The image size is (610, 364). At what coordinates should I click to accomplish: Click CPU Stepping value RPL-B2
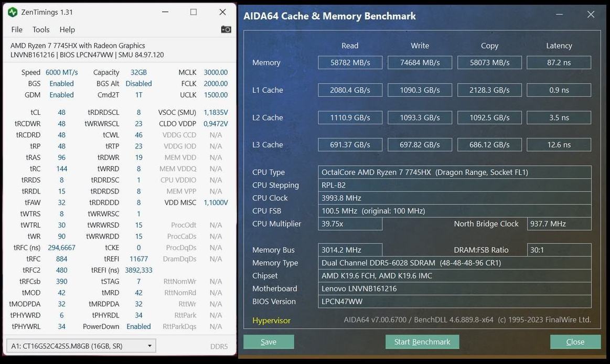[x=455, y=185]
